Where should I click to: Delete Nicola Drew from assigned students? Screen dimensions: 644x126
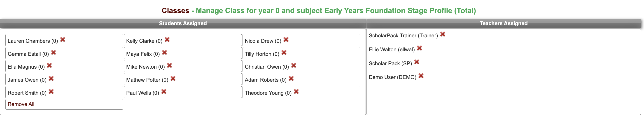286,40
